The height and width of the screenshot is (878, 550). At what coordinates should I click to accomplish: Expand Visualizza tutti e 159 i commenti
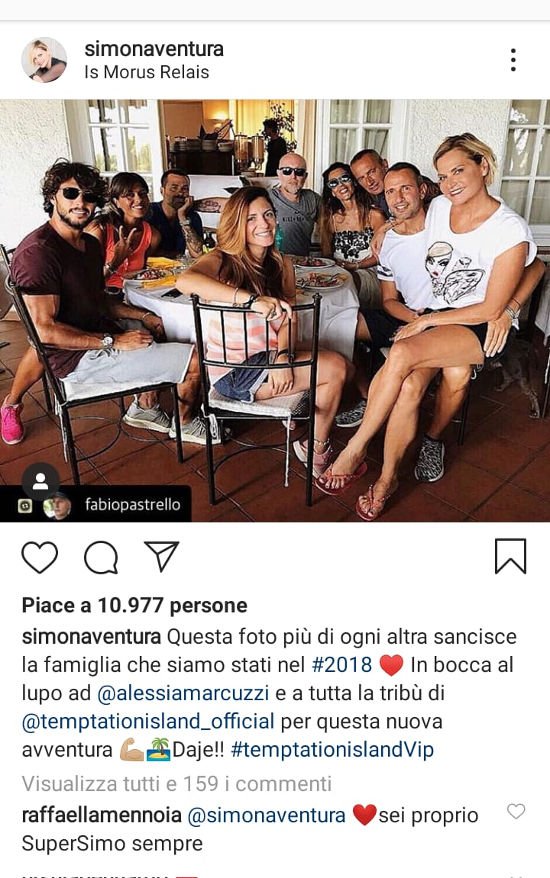coord(177,783)
